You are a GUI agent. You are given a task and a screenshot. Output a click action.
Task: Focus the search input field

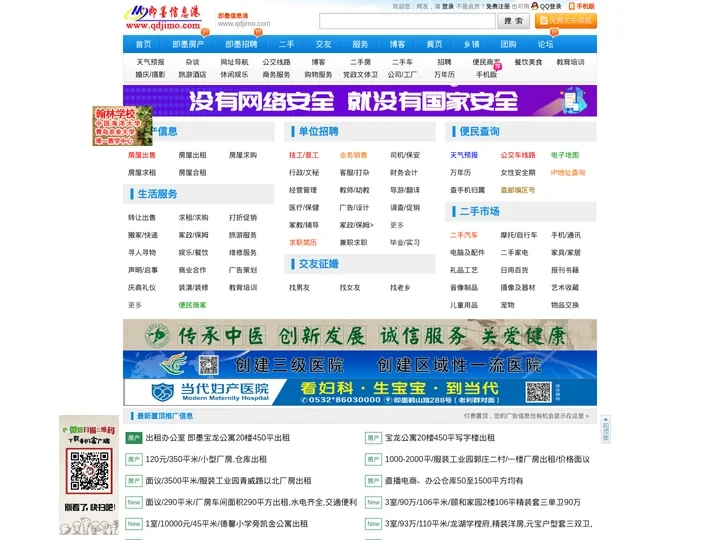[407, 21]
